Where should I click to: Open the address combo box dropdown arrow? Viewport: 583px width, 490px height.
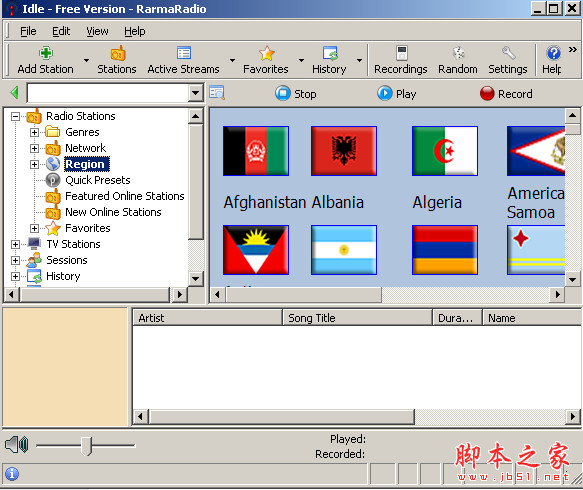coord(196,93)
